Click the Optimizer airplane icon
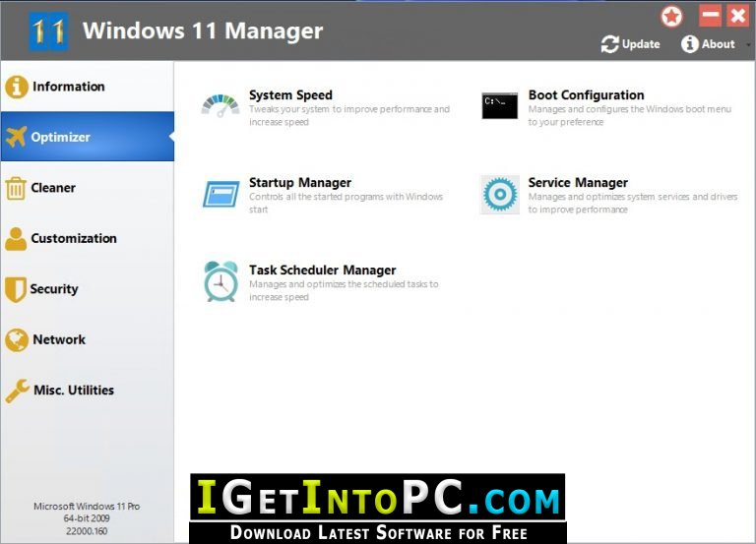Image resolution: width=756 pixels, height=544 pixels. coord(17,137)
